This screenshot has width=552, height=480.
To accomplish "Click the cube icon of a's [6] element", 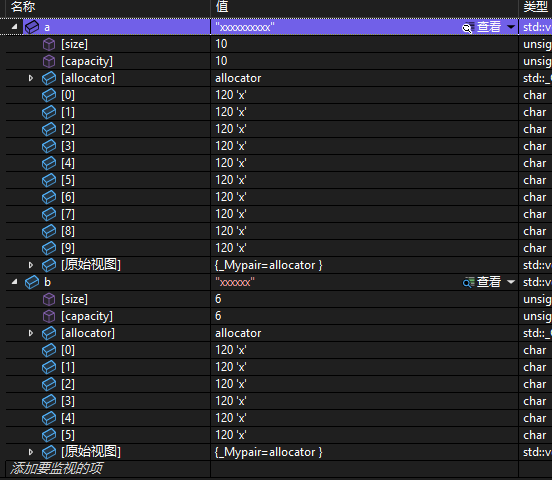I will coord(49,197).
